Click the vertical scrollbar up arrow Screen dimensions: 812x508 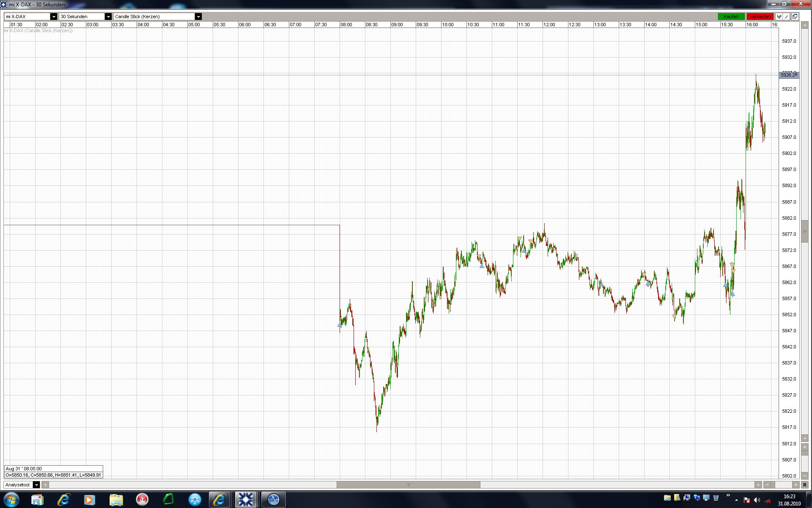(x=805, y=25)
